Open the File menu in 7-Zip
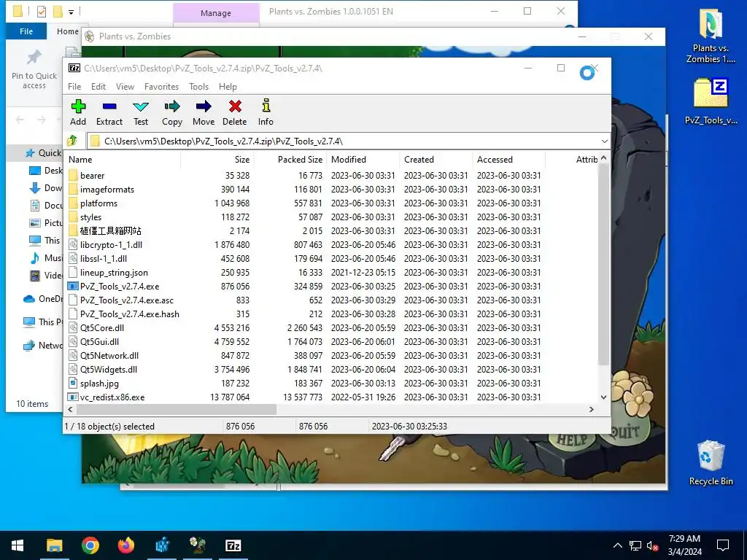747x560 pixels. (x=74, y=87)
